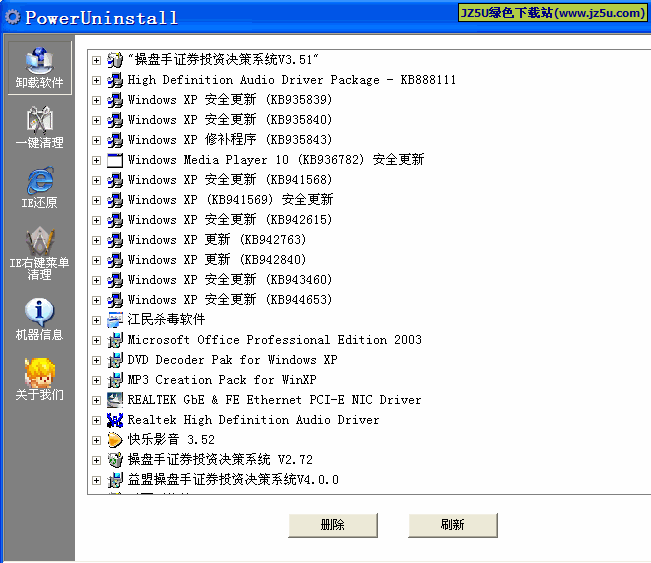Viewport: 651px width, 563px height.
Task: Click icon of 江民杀毒软件 entry
Action: click(115, 320)
